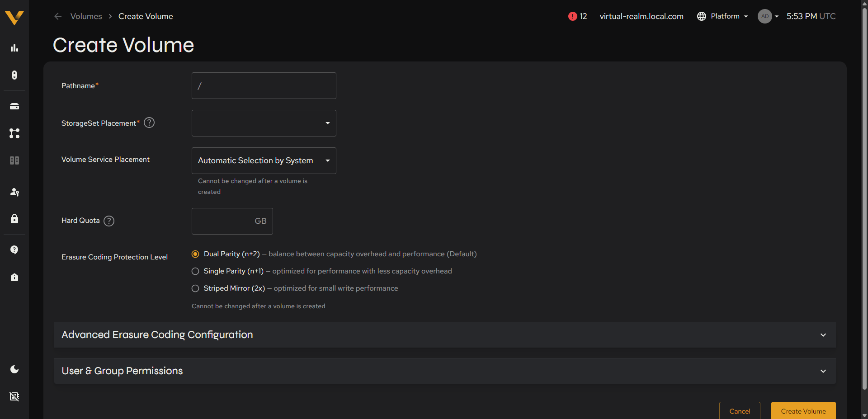
Task: Select Dual Parity (n+2) protection level
Action: click(195, 254)
